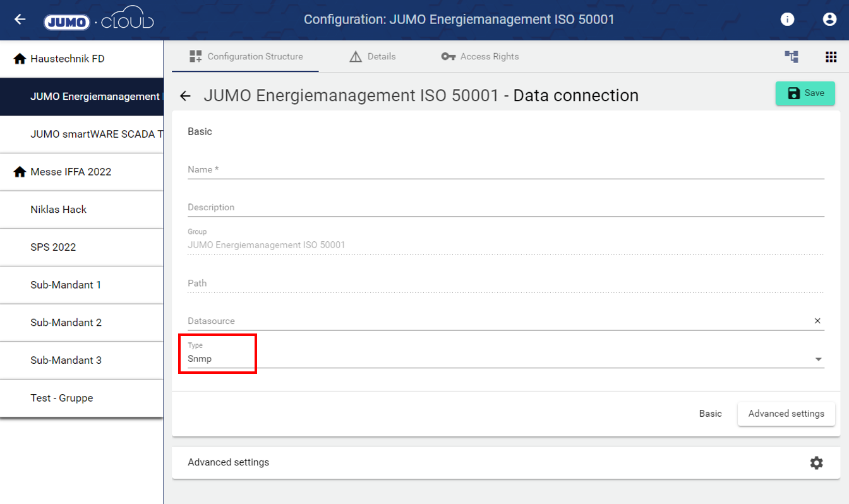Switch to the Details tab
This screenshot has width=849, height=504.
click(373, 57)
